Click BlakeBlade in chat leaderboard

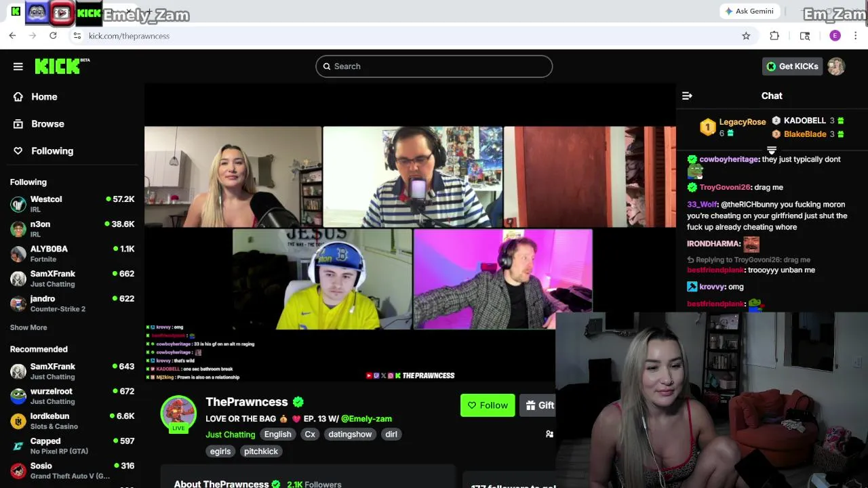tap(805, 134)
